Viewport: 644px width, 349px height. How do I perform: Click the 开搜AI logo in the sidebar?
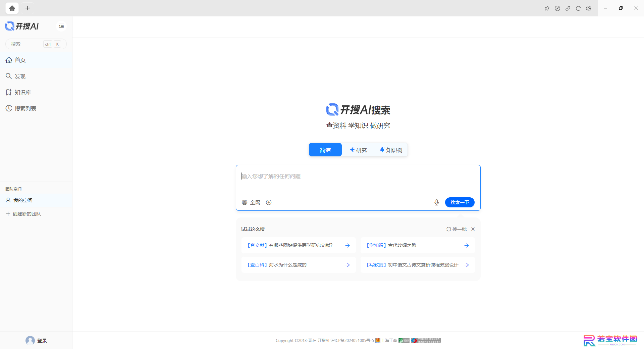22,26
